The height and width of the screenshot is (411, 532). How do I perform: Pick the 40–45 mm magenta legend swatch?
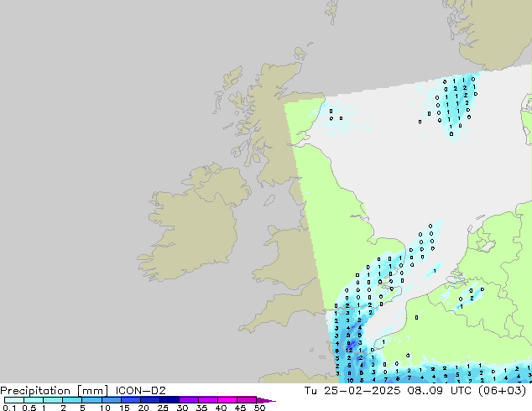227,400
